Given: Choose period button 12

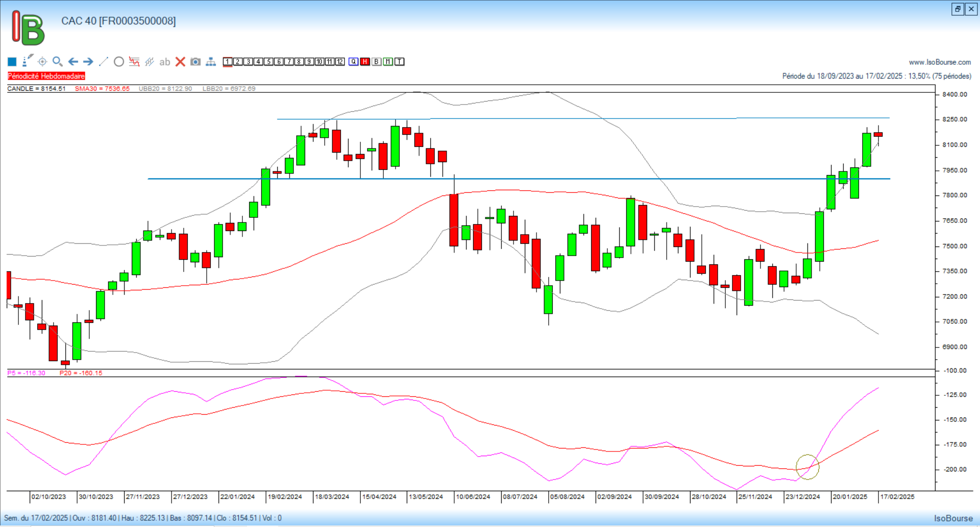Looking at the screenshot, I should click(340, 62).
